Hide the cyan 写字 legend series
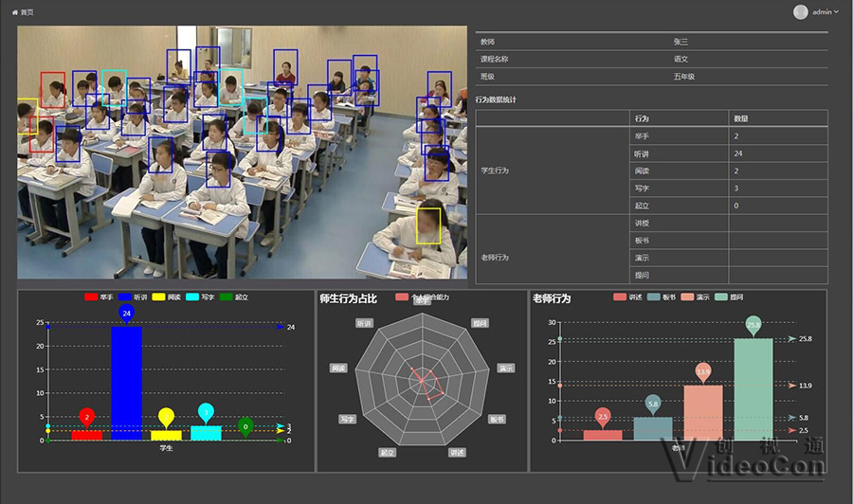 [202, 297]
